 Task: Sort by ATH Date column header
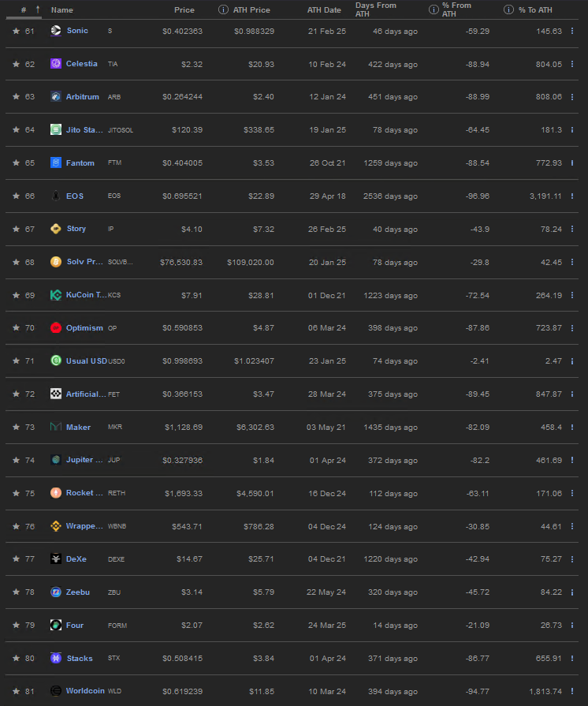click(324, 10)
